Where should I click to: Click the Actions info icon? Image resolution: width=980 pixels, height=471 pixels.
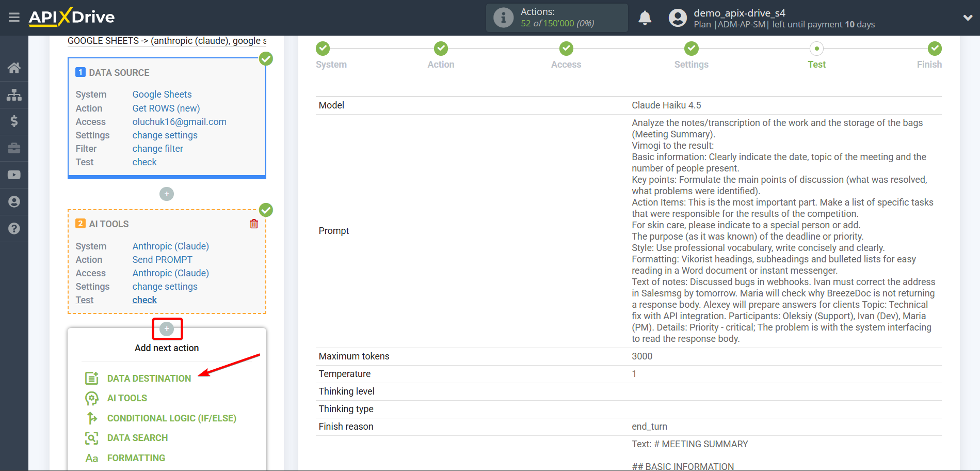coord(503,18)
